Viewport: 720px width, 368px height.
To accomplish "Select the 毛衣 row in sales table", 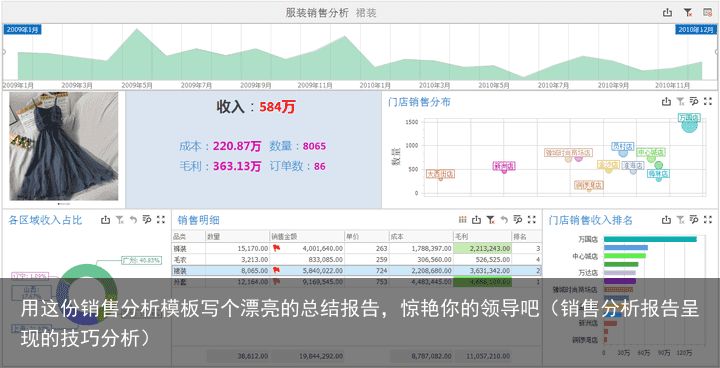I will pos(357,259).
